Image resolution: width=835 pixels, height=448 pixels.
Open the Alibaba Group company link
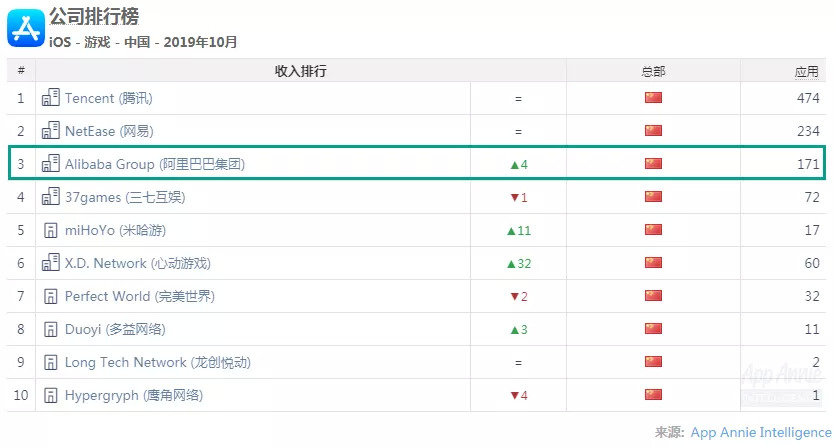point(154,164)
